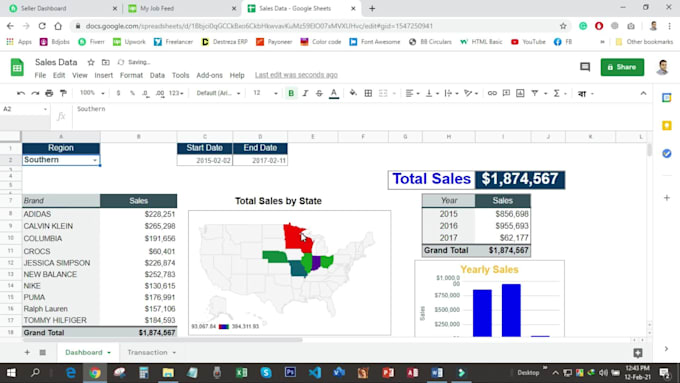
Task: Toggle Bold formatting
Action: 291,93
